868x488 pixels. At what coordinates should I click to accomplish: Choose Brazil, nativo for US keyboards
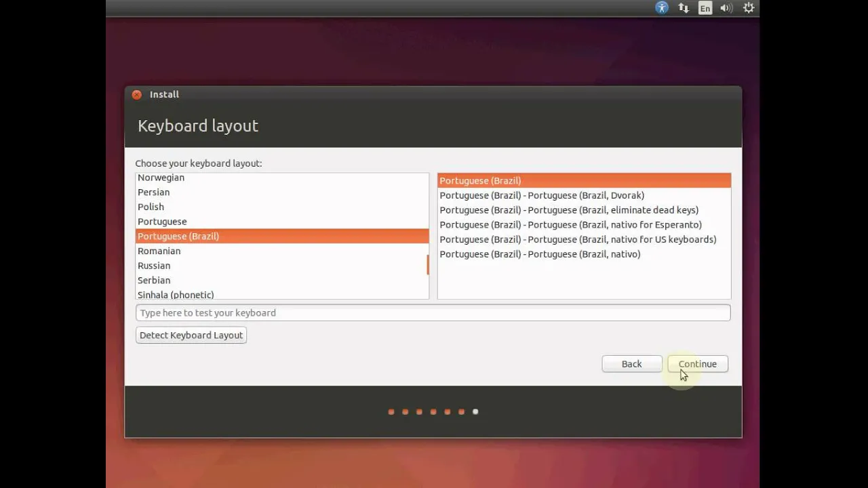[584, 239]
